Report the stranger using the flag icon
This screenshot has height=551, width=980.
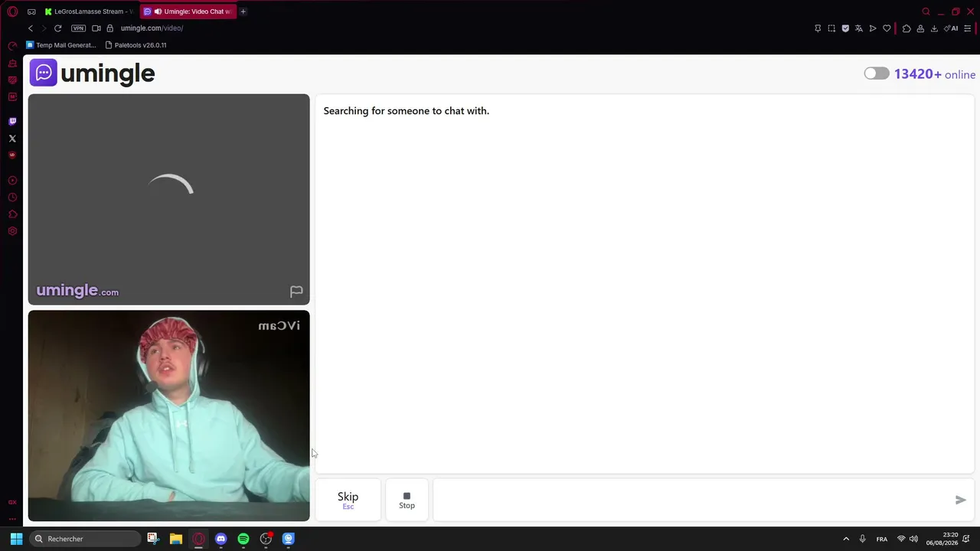[x=296, y=292]
